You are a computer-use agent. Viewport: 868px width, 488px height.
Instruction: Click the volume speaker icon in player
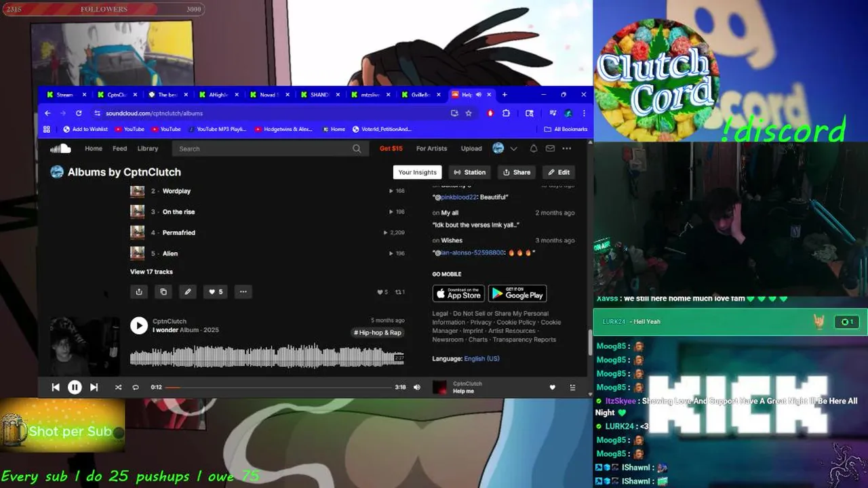point(417,387)
